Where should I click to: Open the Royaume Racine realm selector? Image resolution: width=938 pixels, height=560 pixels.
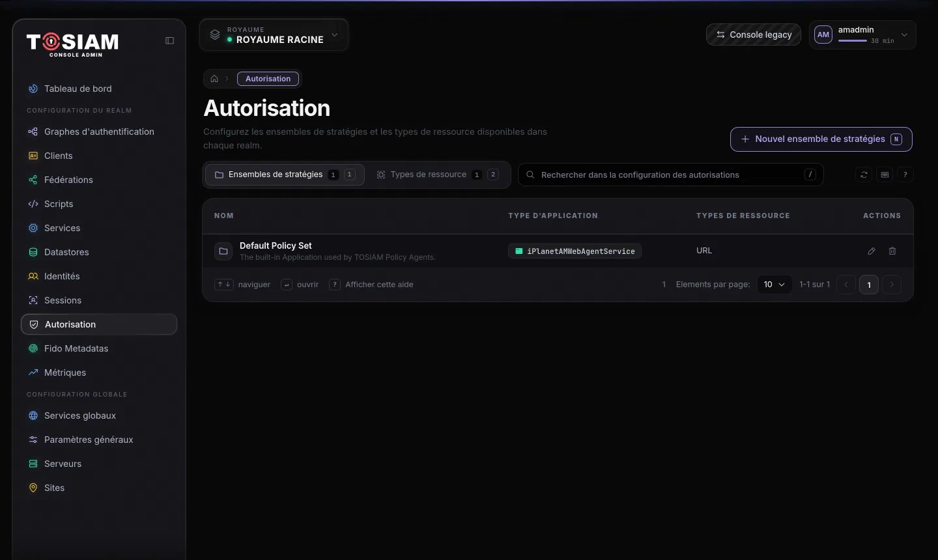[x=274, y=35]
